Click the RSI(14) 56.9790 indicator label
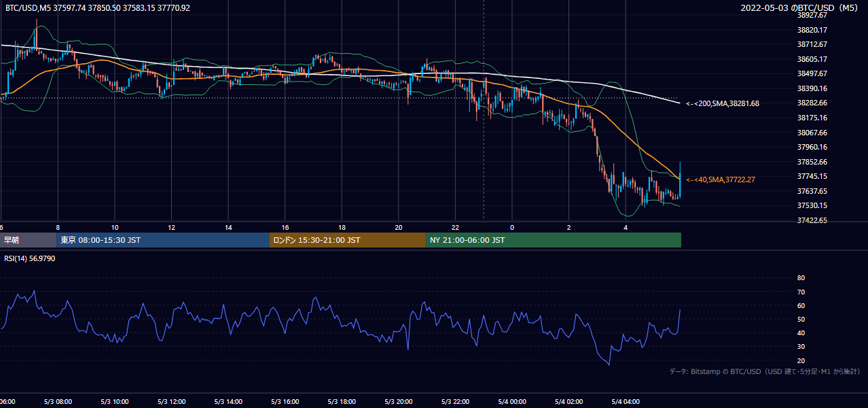 pos(30,258)
